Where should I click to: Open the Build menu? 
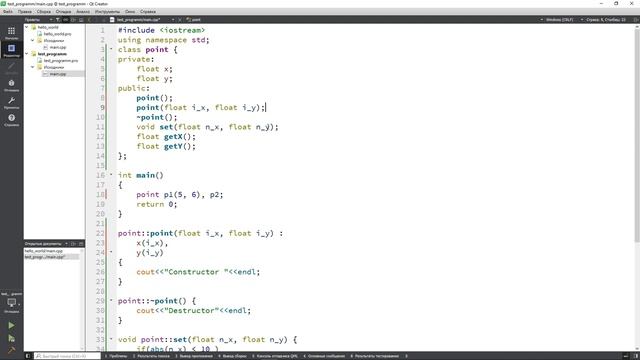44,12
